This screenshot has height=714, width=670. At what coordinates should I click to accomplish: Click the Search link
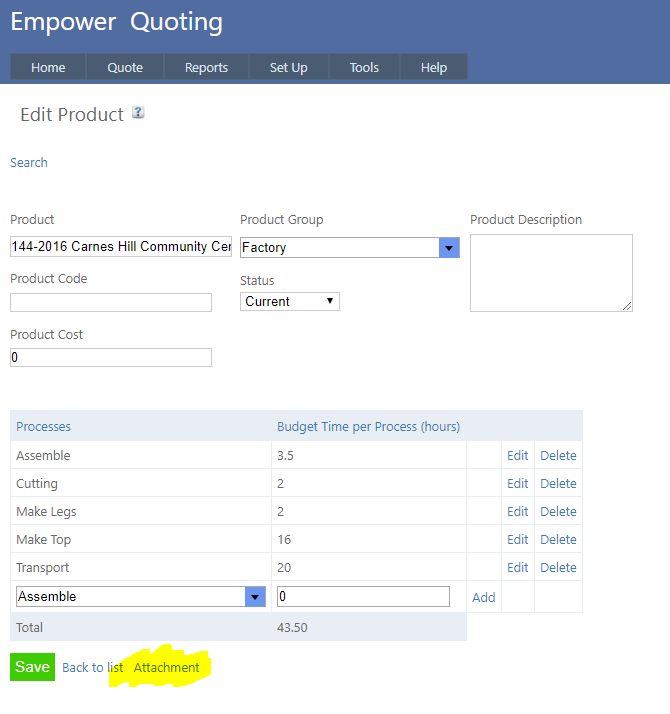point(29,162)
